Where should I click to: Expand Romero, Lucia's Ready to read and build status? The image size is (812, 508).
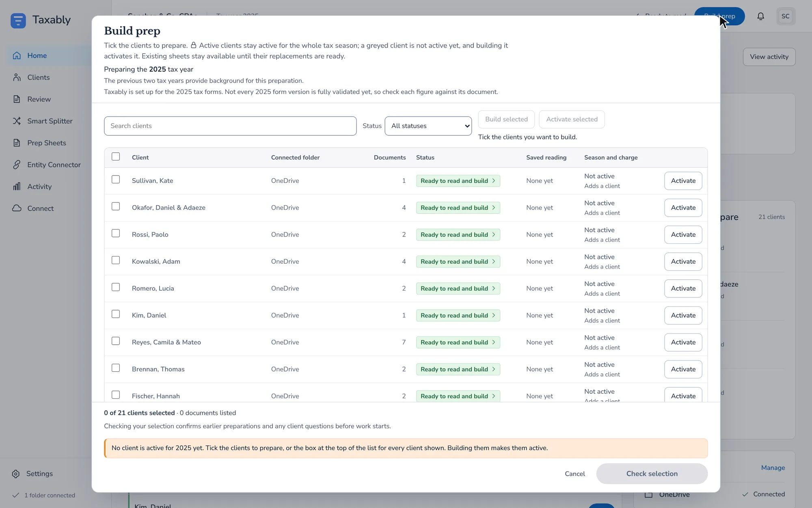458,289
